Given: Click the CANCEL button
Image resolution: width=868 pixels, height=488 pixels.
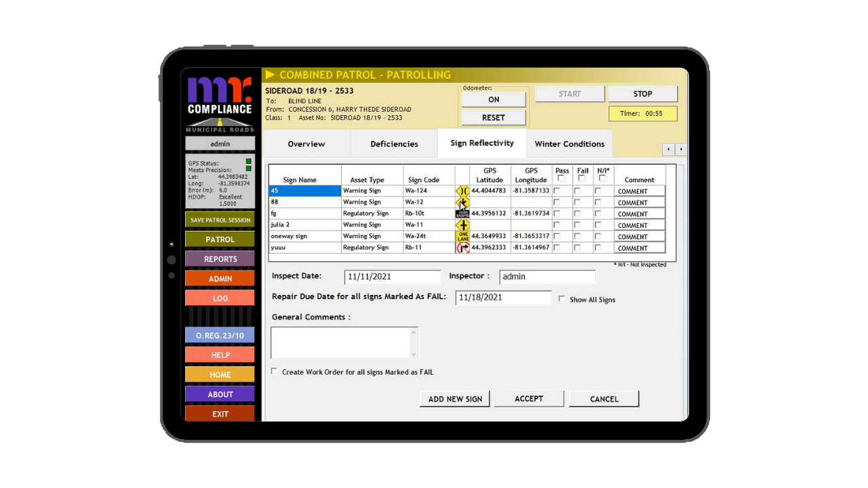Looking at the screenshot, I should (604, 399).
